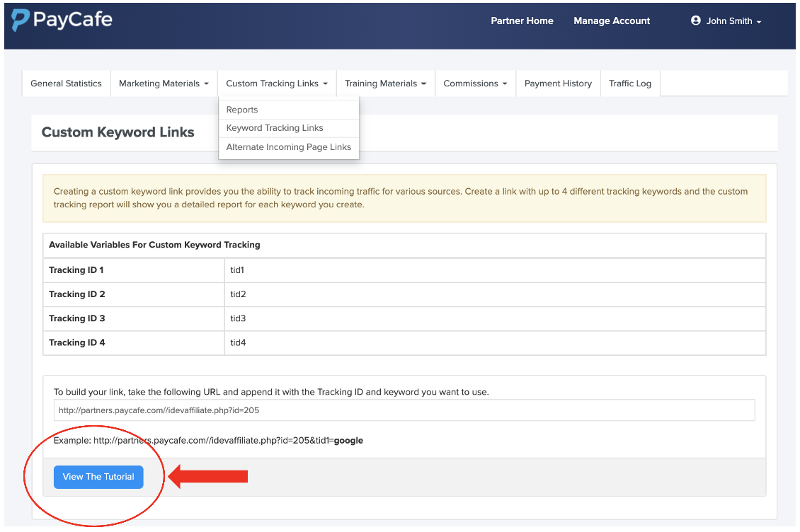This screenshot has height=532, width=800.
Task: Click the affiliate URL input field
Action: tap(404, 410)
